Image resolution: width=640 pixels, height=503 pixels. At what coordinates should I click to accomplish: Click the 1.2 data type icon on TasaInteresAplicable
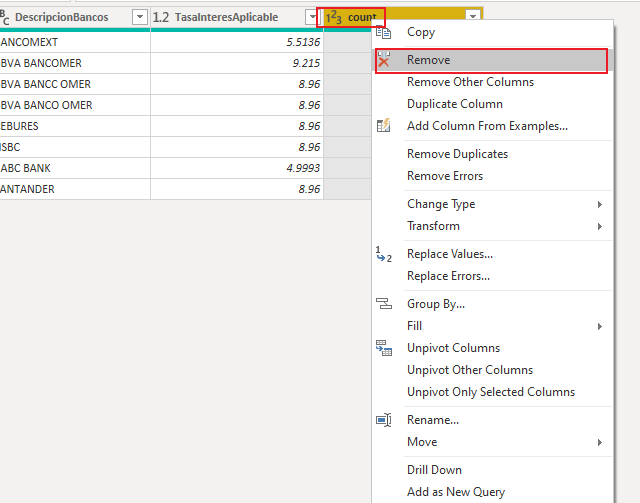tap(160, 17)
